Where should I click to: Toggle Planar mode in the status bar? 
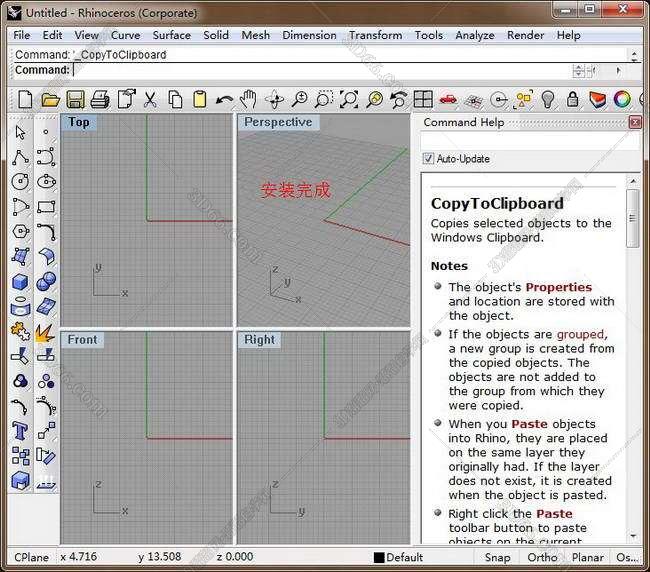[x=588, y=557]
